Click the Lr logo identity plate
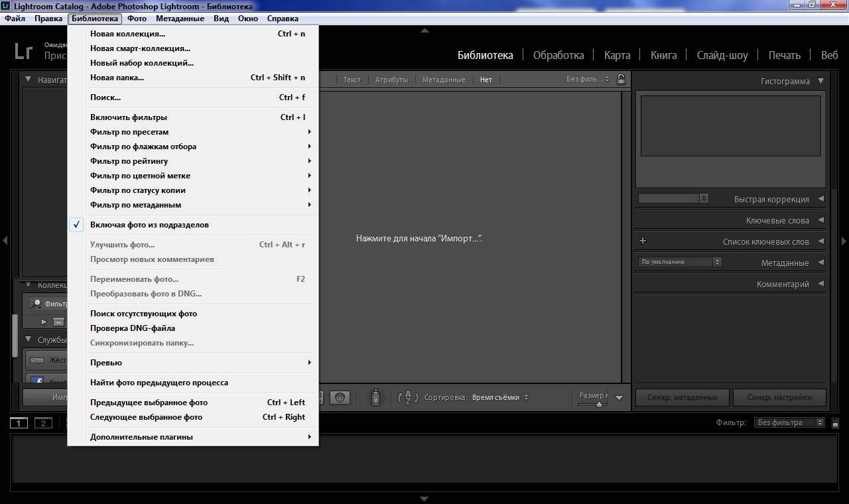The image size is (849, 504). tap(23, 51)
